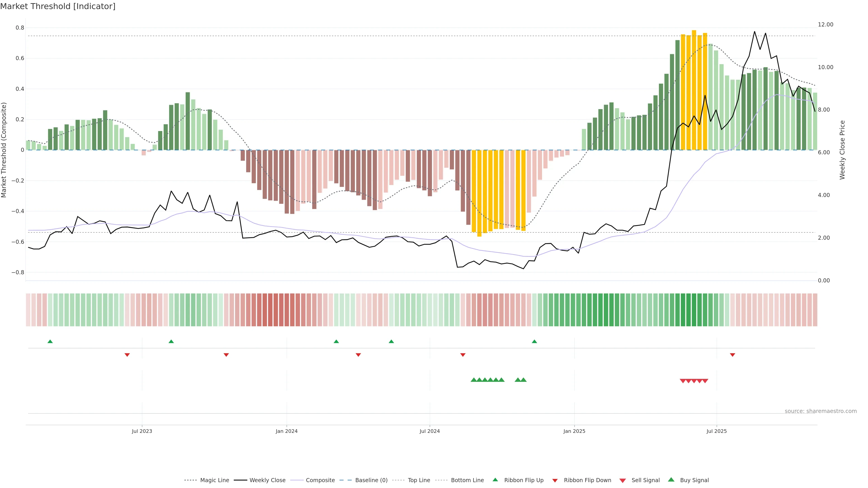Click the Weekly Close Price axis title
868x488 pixels.
tap(842, 150)
